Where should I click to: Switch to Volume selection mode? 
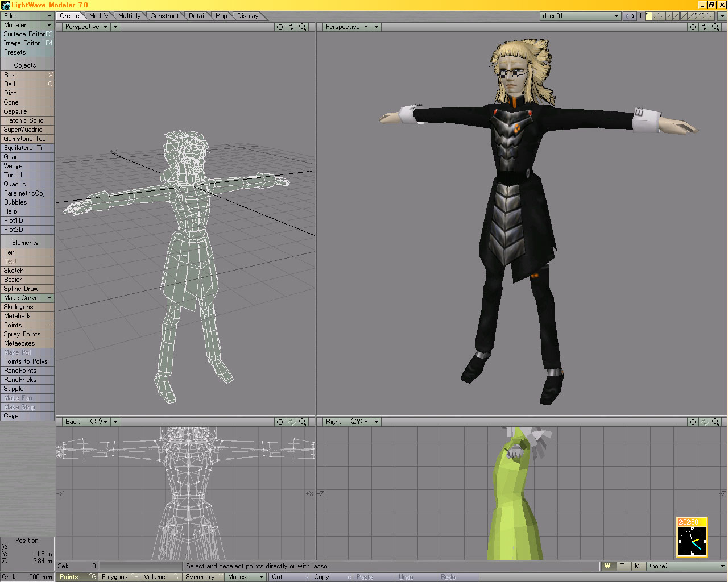tap(161, 577)
